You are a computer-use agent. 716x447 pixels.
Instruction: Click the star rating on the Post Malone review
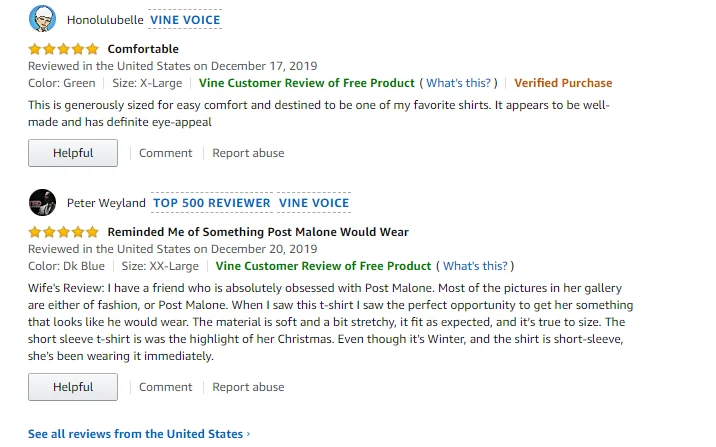coord(63,232)
